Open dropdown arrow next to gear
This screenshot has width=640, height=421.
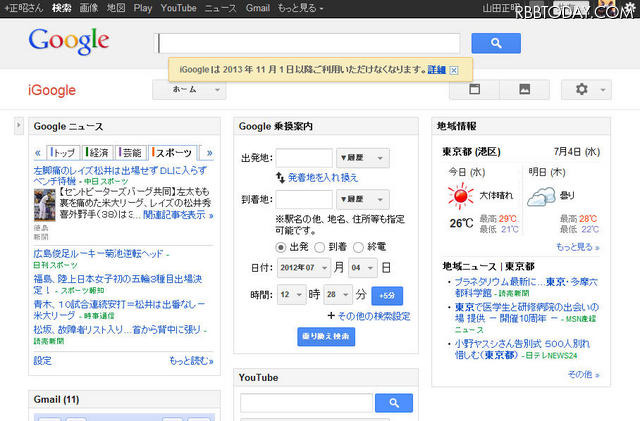tap(603, 89)
